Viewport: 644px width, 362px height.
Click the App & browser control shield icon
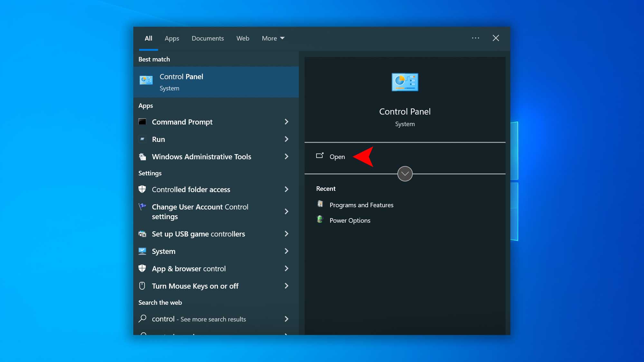point(142,268)
